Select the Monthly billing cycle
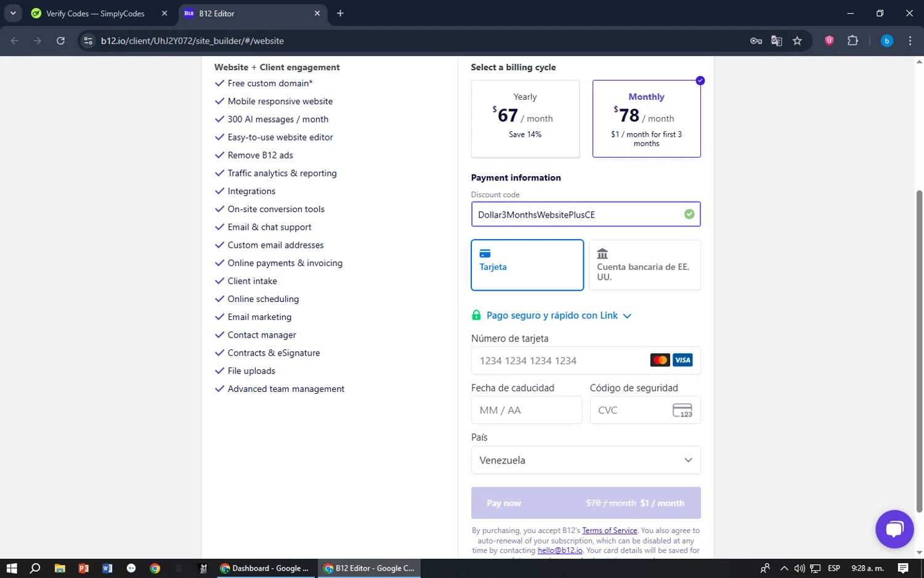924x578 pixels. point(646,118)
